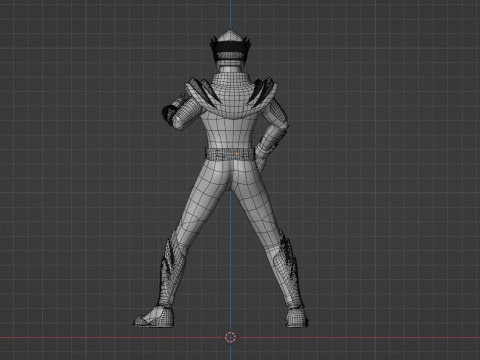Click the character's belt mesh

(229, 154)
